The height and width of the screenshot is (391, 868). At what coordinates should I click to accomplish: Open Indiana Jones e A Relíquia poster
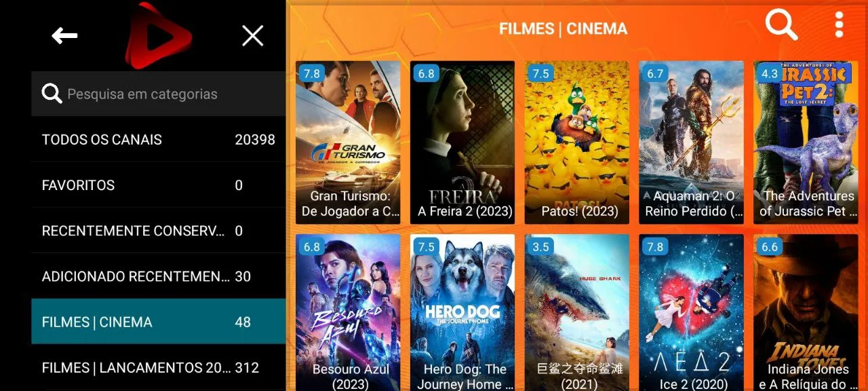click(x=806, y=312)
